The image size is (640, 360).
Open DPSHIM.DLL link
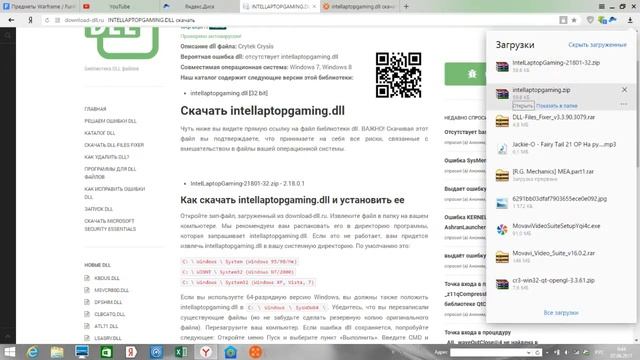(108, 302)
